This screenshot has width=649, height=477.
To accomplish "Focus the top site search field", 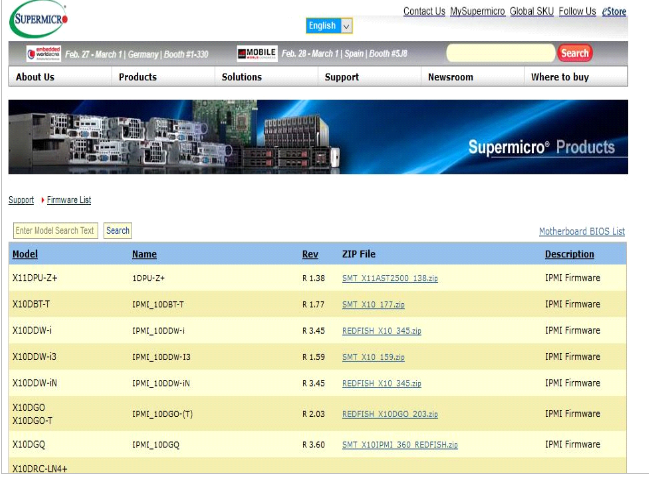I will tap(500, 53).
